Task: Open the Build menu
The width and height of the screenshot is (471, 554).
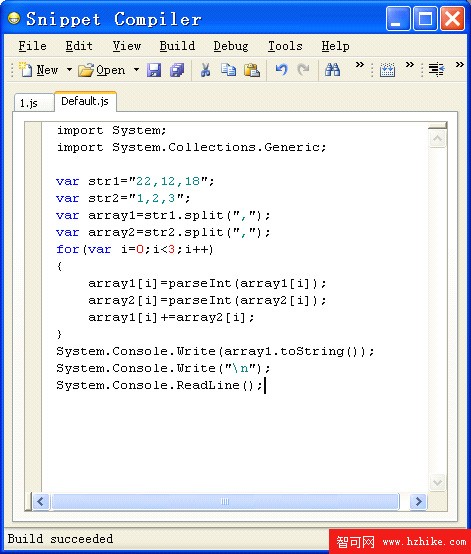Action: point(177,46)
